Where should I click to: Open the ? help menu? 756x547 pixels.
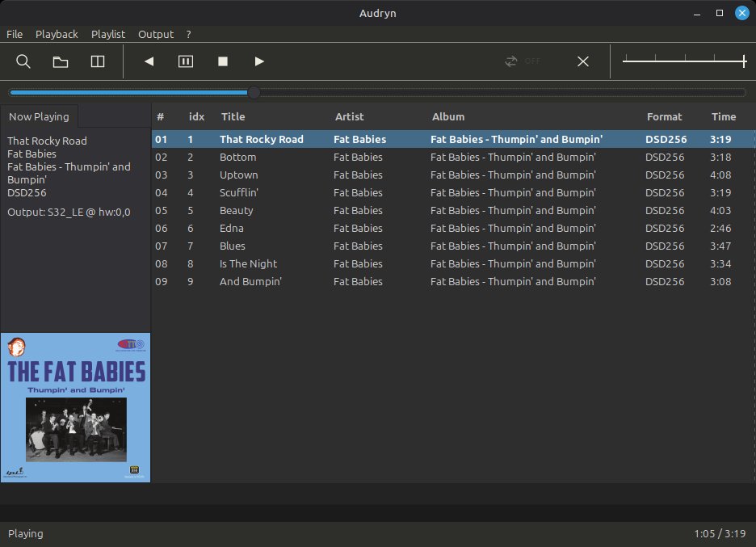[x=188, y=34]
